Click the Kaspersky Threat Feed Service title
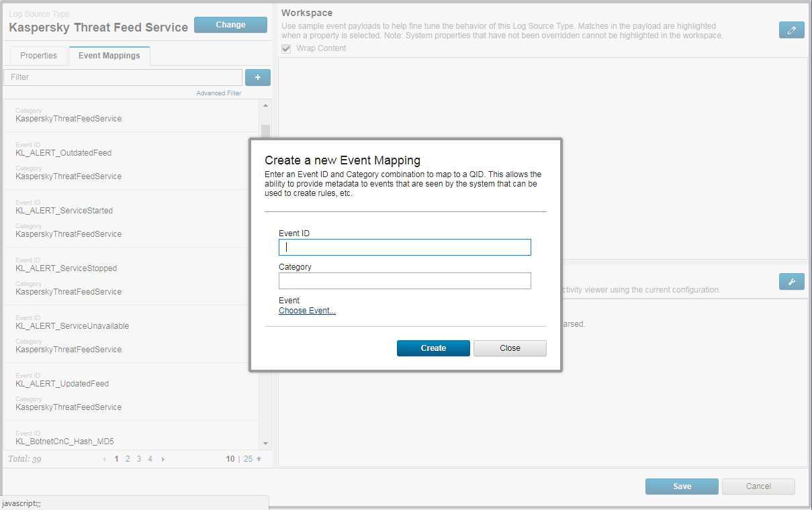This screenshot has width=812, height=510. 98,28
